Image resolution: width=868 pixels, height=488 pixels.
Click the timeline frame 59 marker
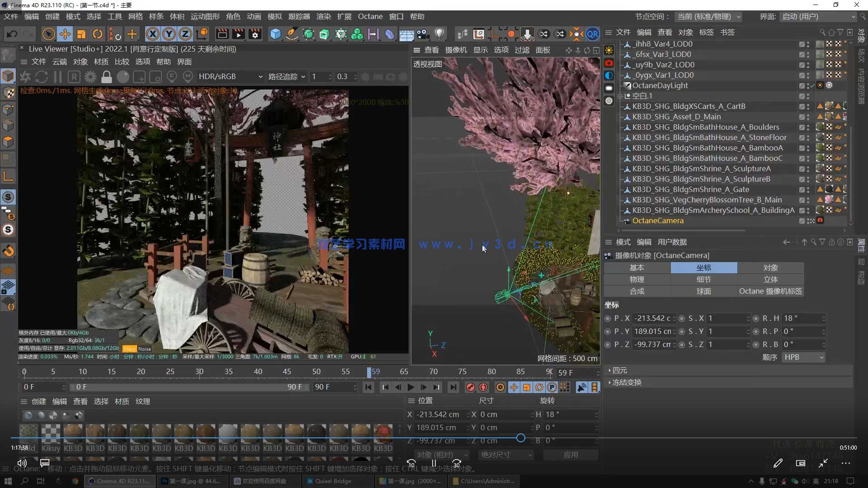tap(369, 372)
